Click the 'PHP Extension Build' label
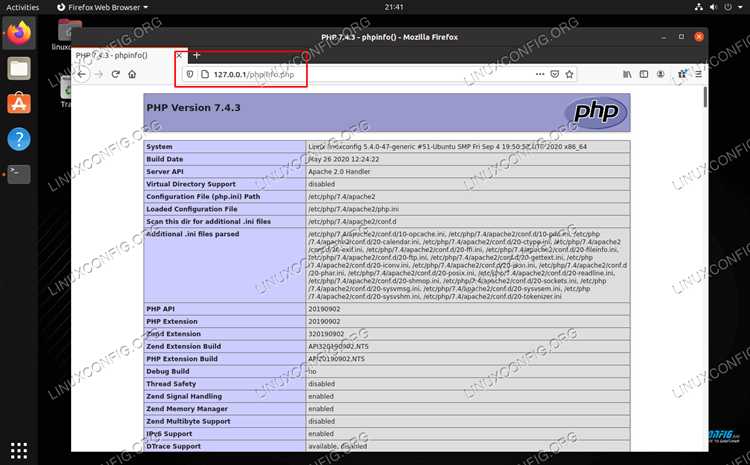The height and width of the screenshot is (465, 750). [182, 359]
